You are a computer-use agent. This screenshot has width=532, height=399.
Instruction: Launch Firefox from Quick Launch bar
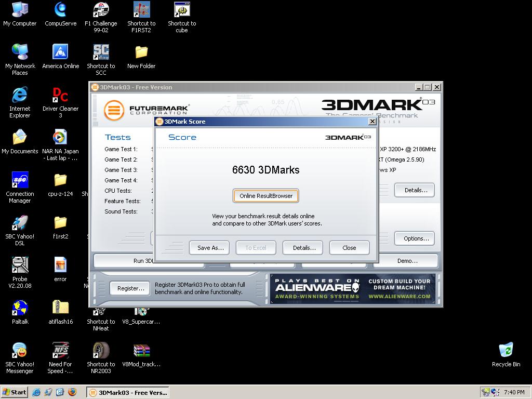coord(72,392)
